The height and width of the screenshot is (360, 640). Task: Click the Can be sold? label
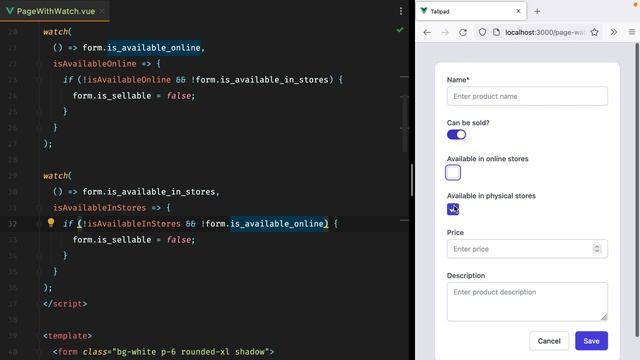pyautogui.click(x=468, y=123)
